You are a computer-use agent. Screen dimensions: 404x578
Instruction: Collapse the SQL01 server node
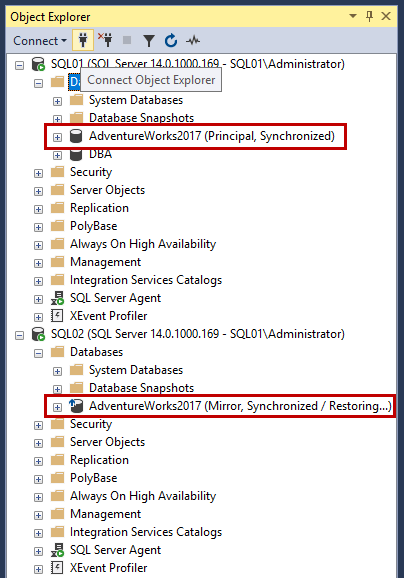tap(20, 65)
